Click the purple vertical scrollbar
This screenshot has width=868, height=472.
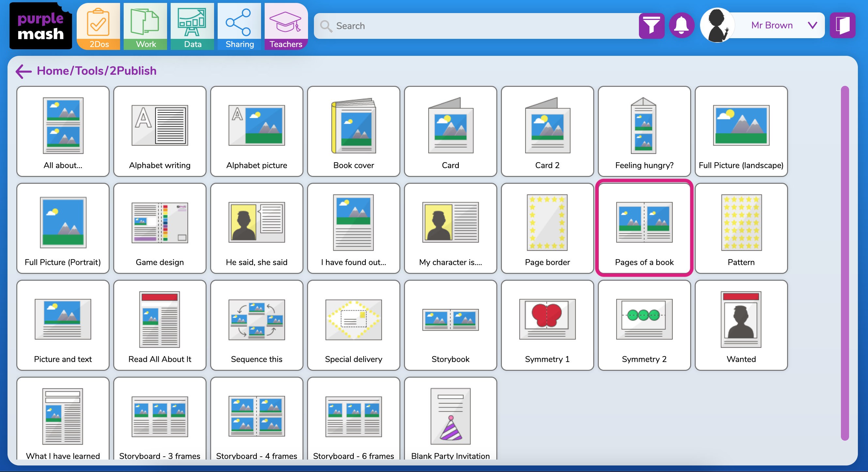coord(845,263)
